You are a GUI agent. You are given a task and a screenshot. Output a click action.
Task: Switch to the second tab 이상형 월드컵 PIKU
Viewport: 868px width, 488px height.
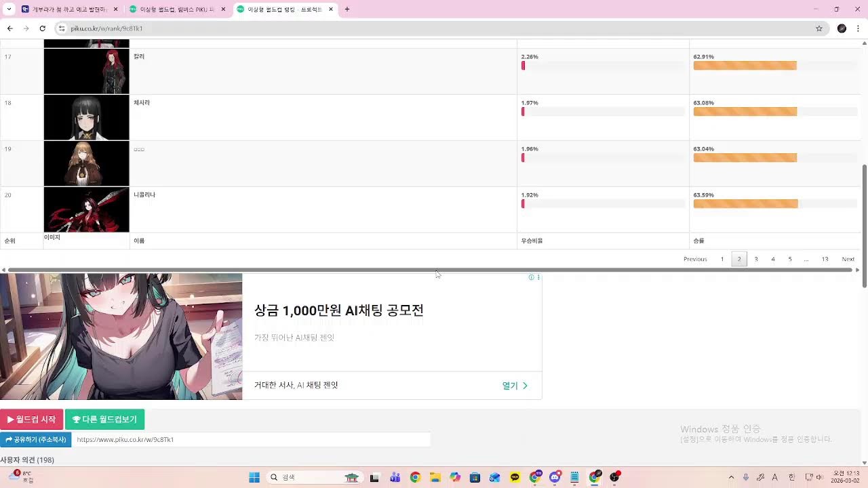[176, 9]
